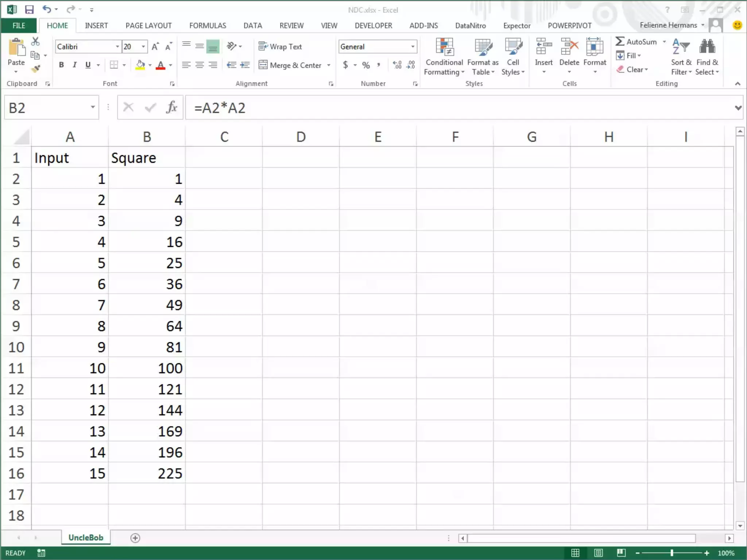Click the new sheet plus icon
The width and height of the screenshot is (747, 560).
click(135, 538)
